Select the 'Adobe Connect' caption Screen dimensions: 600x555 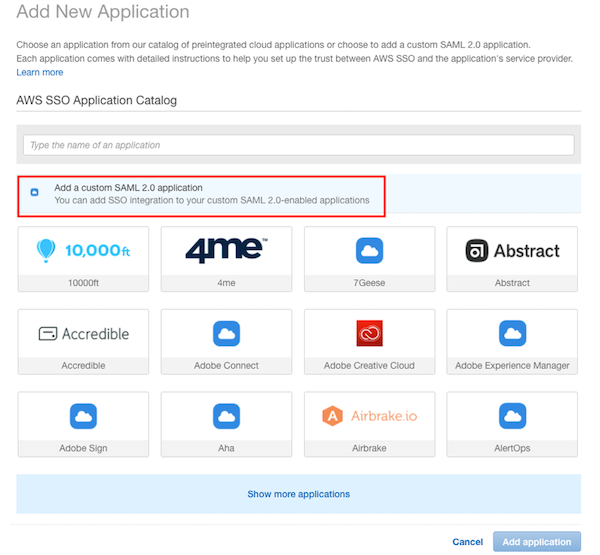[227, 366]
